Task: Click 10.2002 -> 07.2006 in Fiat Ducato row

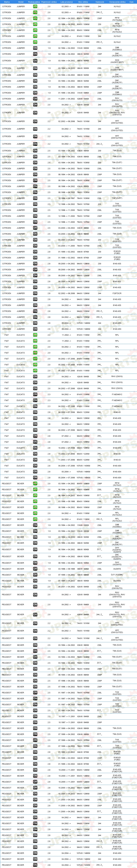Action: coord(66,448)
